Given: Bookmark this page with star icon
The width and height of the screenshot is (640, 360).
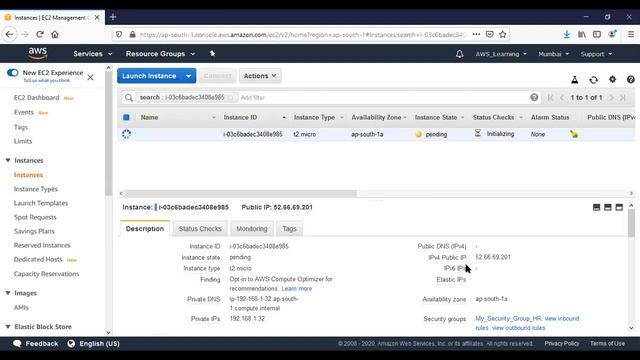Looking at the screenshot, I should click(502, 34).
